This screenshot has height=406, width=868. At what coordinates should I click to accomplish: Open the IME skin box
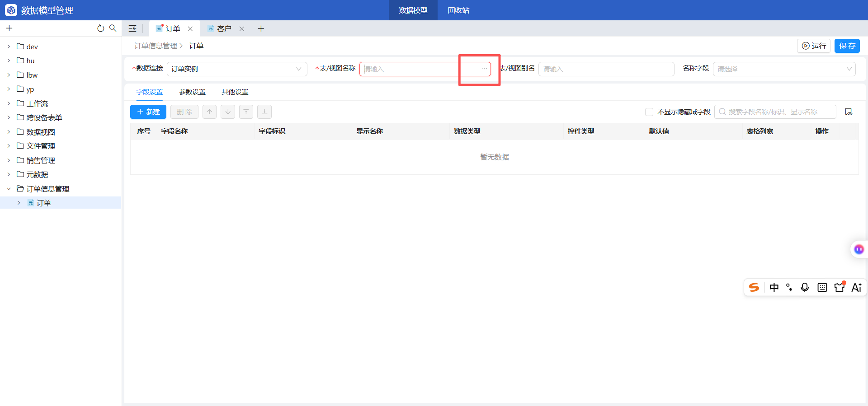click(840, 287)
